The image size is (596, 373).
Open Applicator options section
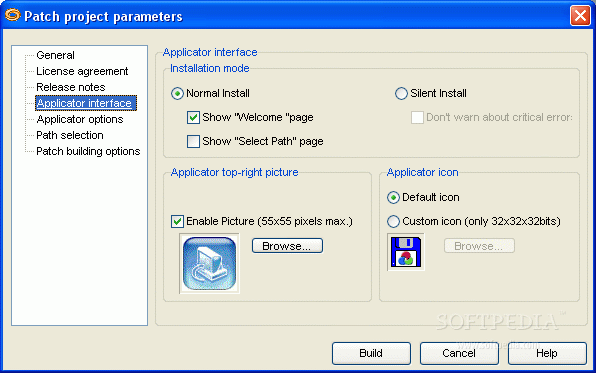[x=80, y=119]
